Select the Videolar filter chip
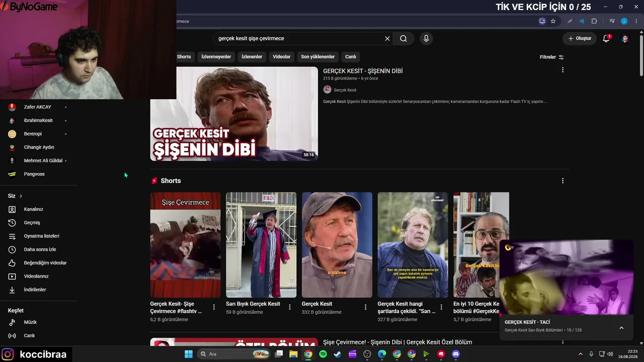Screen dimensions: 644x362 pyautogui.click(x=282, y=57)
